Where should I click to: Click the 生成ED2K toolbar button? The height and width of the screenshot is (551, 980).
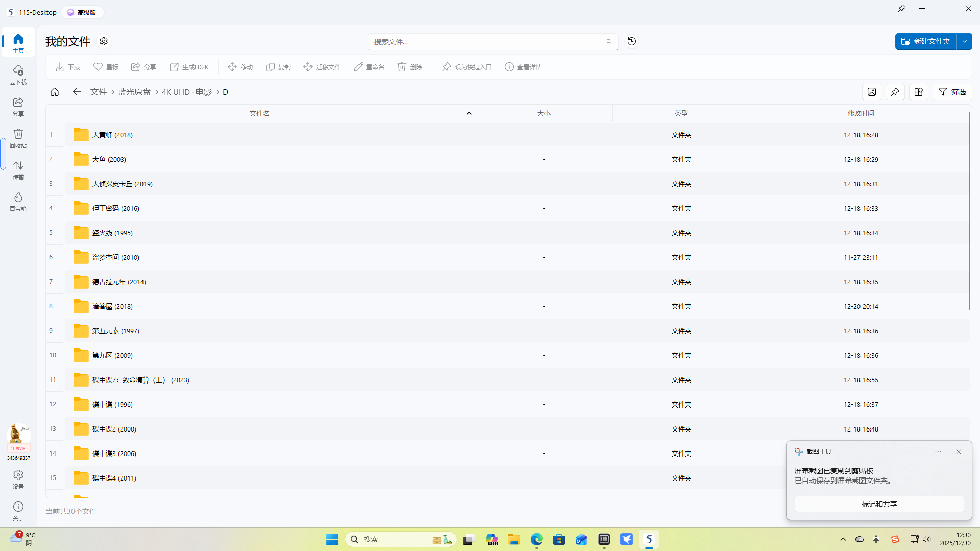click(189, 67)
